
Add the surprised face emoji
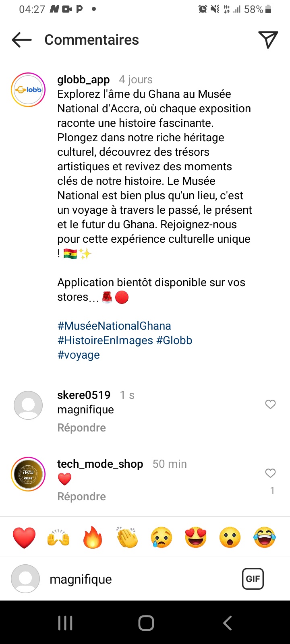point(230,538)
